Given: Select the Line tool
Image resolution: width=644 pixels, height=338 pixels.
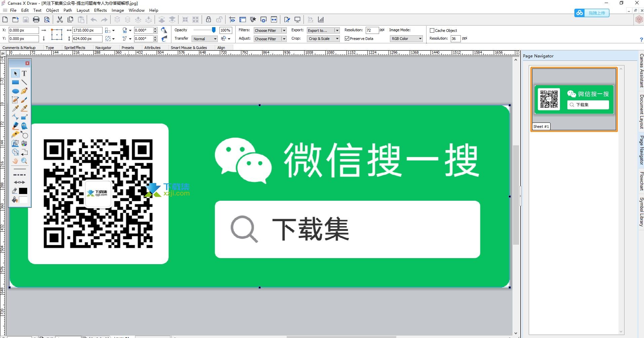Looking at the screenshot, I should pyautogui.click(x=24, y=82).
